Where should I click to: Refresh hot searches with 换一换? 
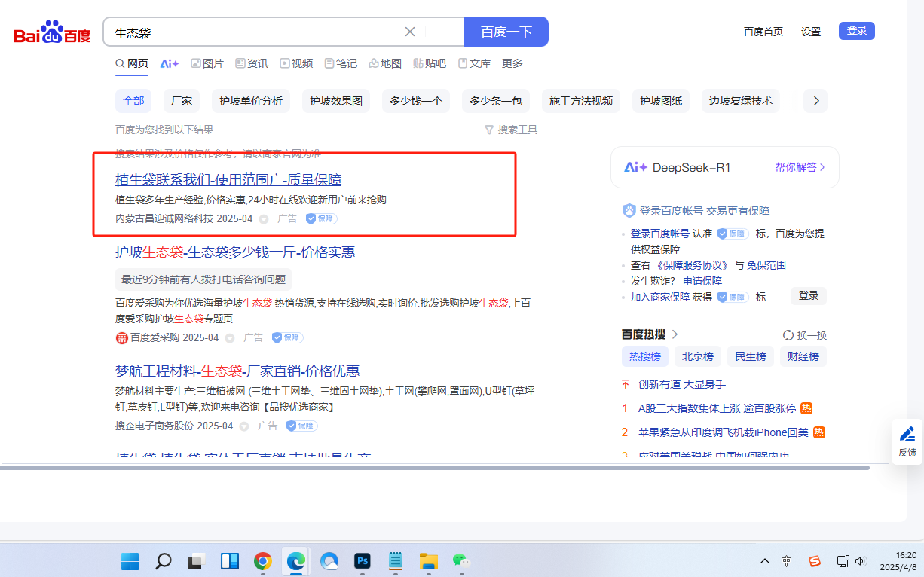click(x=805, y=335)
